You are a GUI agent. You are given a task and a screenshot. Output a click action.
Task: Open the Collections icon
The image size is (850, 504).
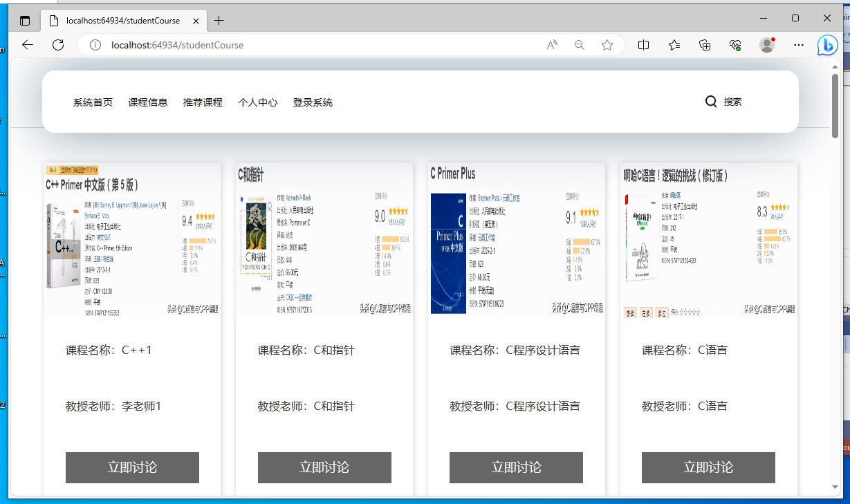[x=705, y=45]
